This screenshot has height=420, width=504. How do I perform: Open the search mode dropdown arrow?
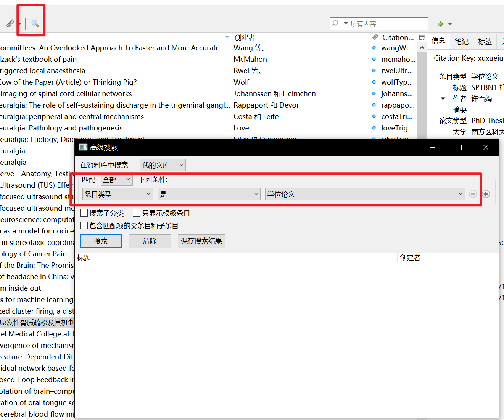(346, 23)
